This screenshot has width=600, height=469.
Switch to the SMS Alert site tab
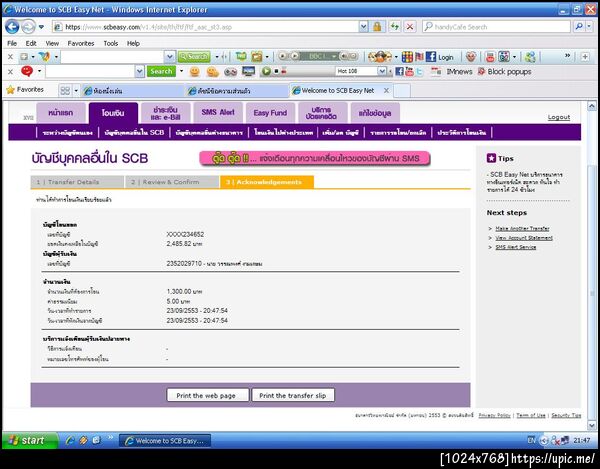[x=218, y=112]
